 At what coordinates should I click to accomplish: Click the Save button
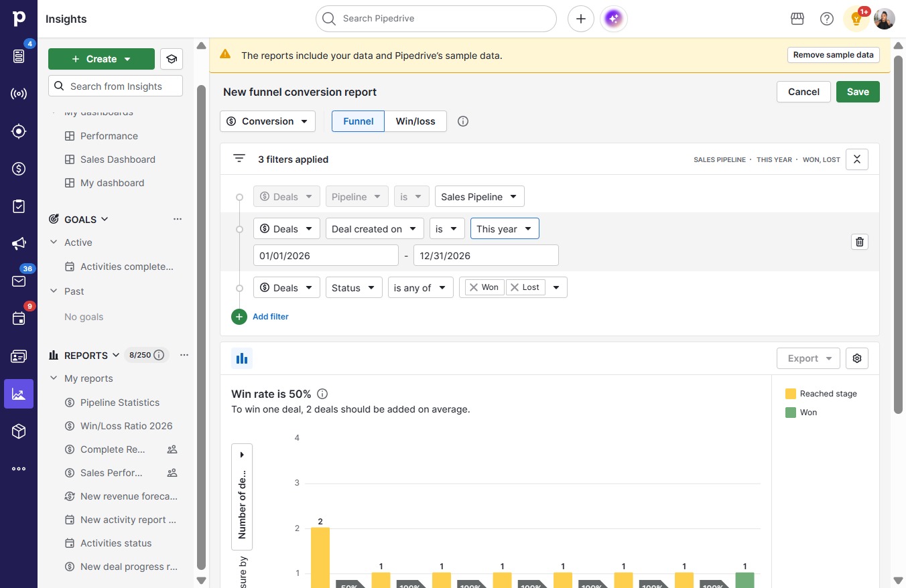(858, 92)
